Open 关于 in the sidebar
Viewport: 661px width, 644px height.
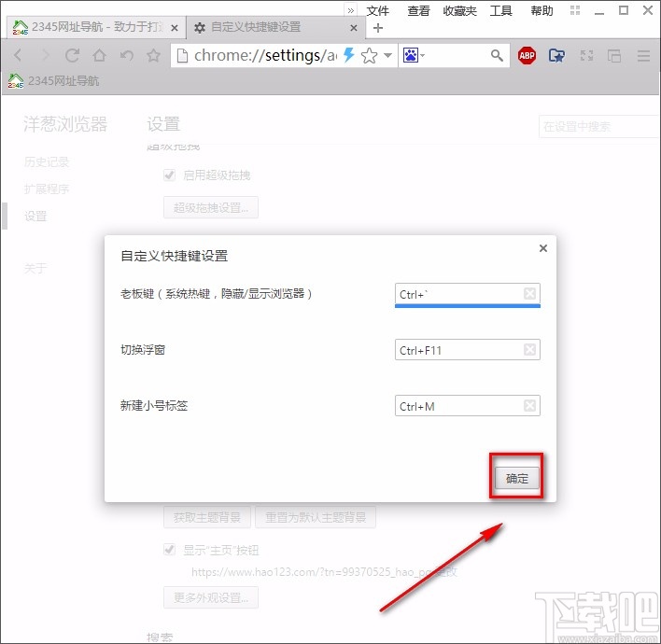coord(35,268)
